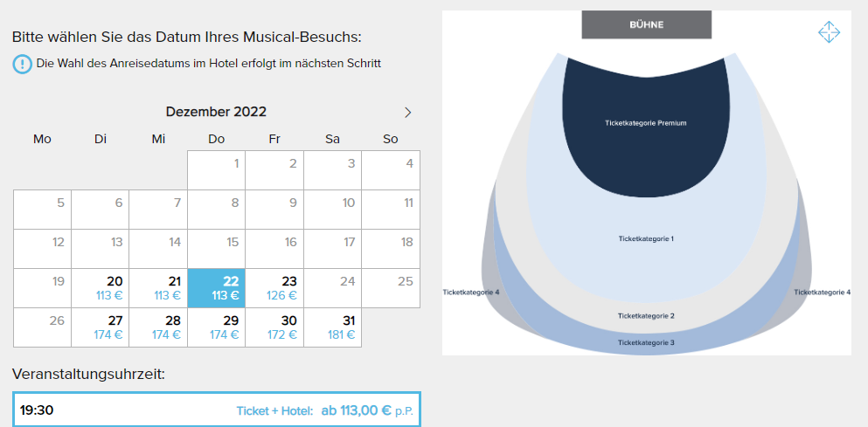Click the highlighted December 22 date
The image size is (868, 427).
(217, 288)
